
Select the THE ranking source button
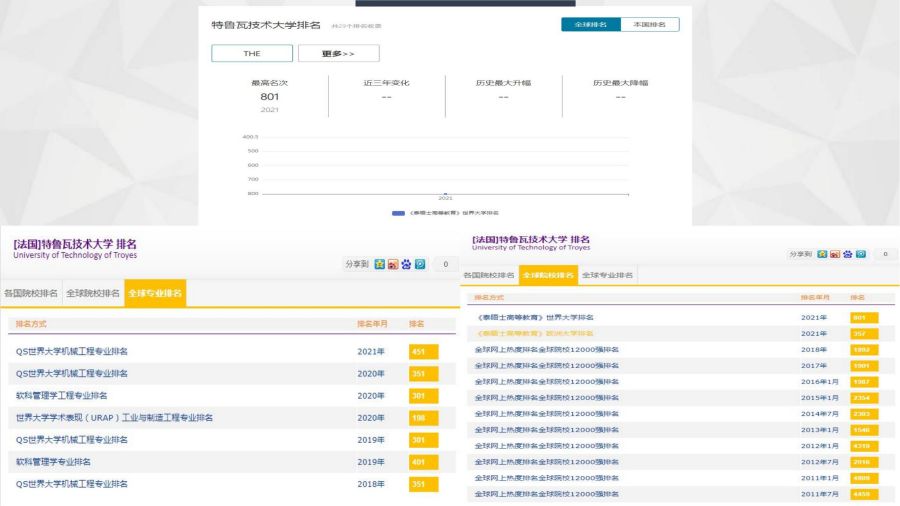pos(252,53)
